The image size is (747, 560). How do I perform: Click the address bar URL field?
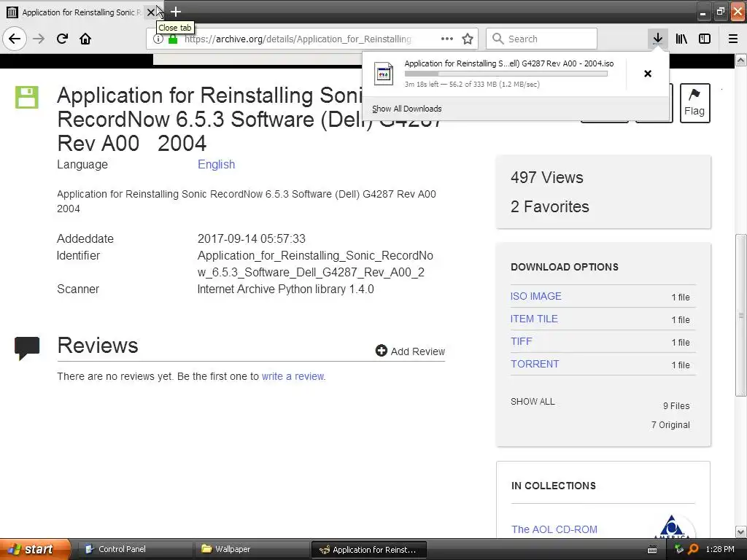click(x=298, y=39)
